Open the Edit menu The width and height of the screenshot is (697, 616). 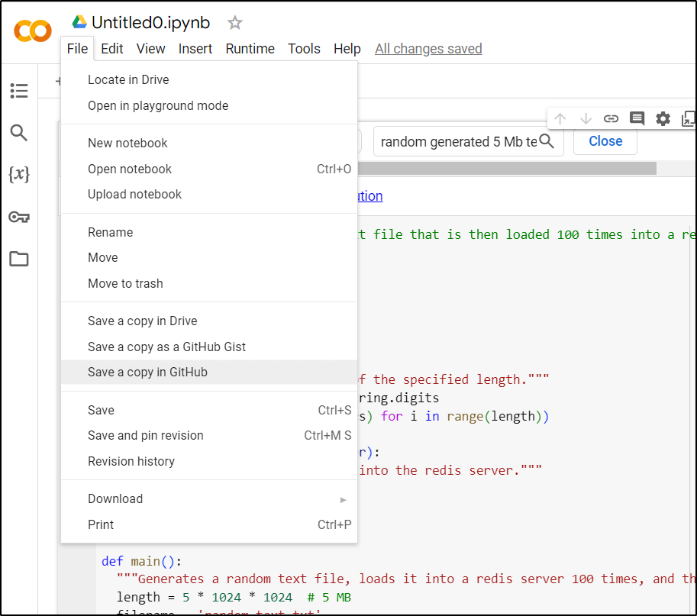tap(112, 48)
